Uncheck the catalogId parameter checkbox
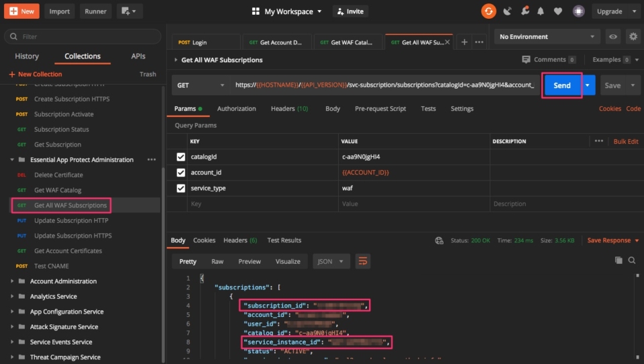The image size is (644, 364). click(x=180, y=156)
